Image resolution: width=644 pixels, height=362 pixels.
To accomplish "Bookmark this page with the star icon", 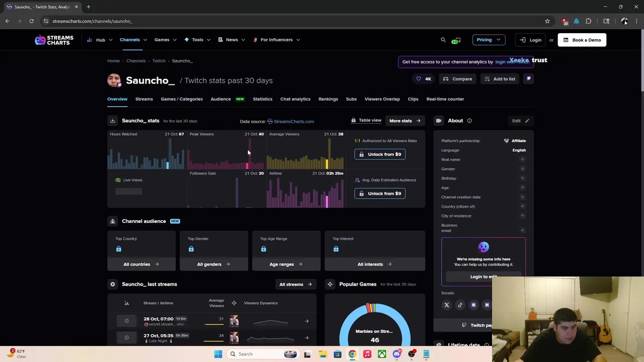I will click(x=547, y=21).
